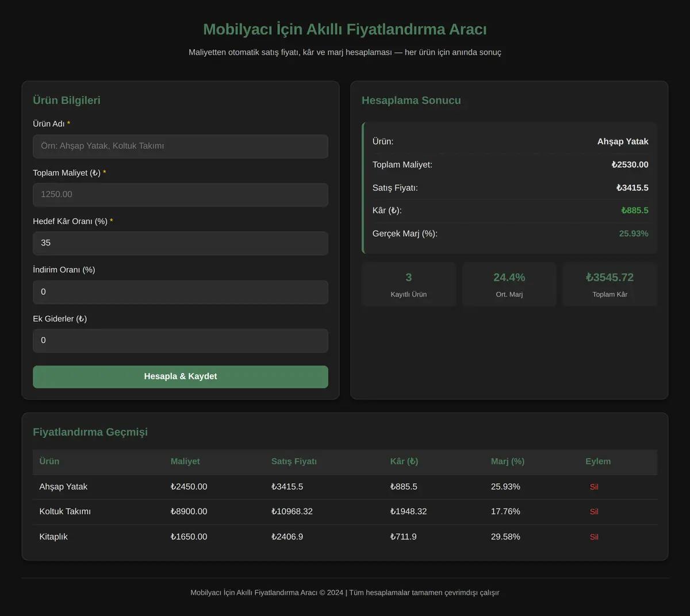The image size is (690, 616).
Task: Click the Marj (%) column header
Action: 508,461
